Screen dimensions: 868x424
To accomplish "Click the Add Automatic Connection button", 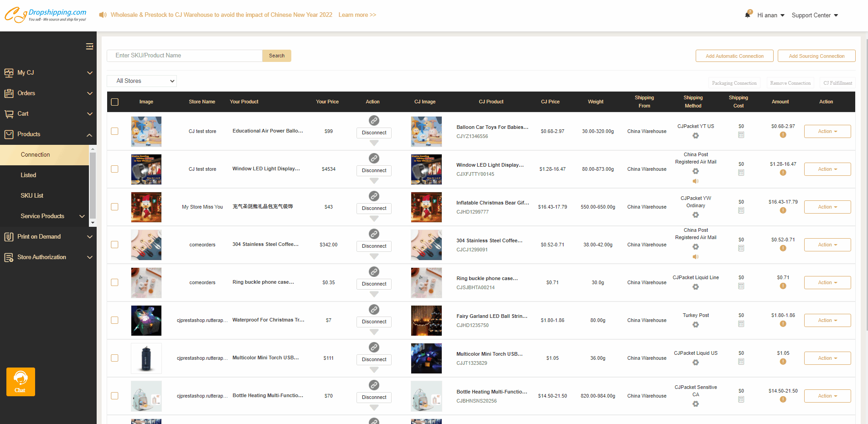I will point(734,56).
